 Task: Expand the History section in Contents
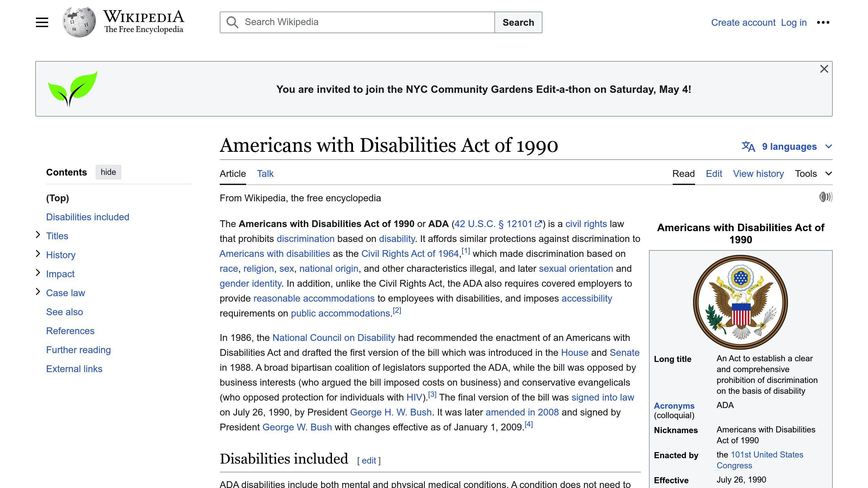point(38,253)
